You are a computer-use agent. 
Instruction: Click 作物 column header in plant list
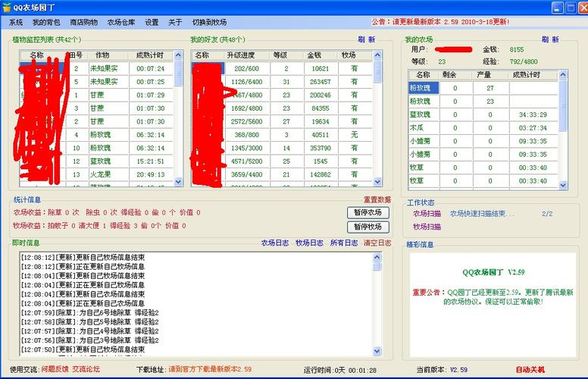(108, 55)
